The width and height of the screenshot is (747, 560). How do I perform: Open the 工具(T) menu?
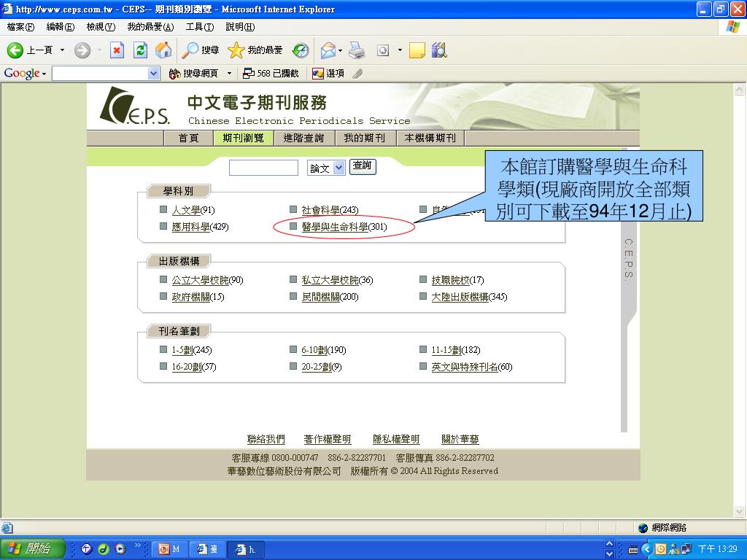[x=200, y=27]
